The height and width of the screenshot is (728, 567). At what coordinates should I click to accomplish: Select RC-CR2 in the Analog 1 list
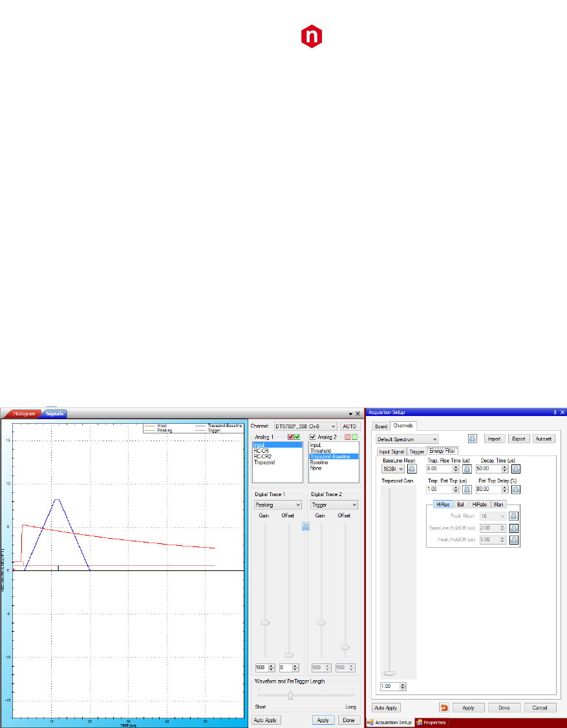pyautogui.click(x=262, y=457)
